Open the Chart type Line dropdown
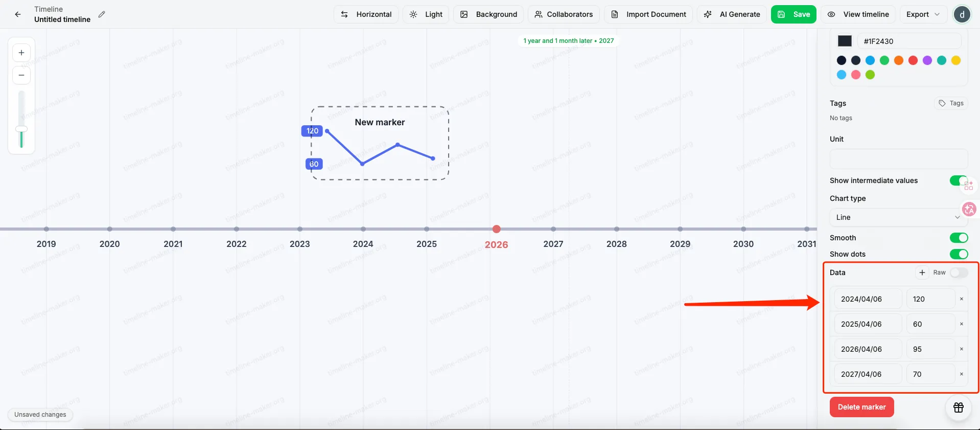 tap(899, 217)
